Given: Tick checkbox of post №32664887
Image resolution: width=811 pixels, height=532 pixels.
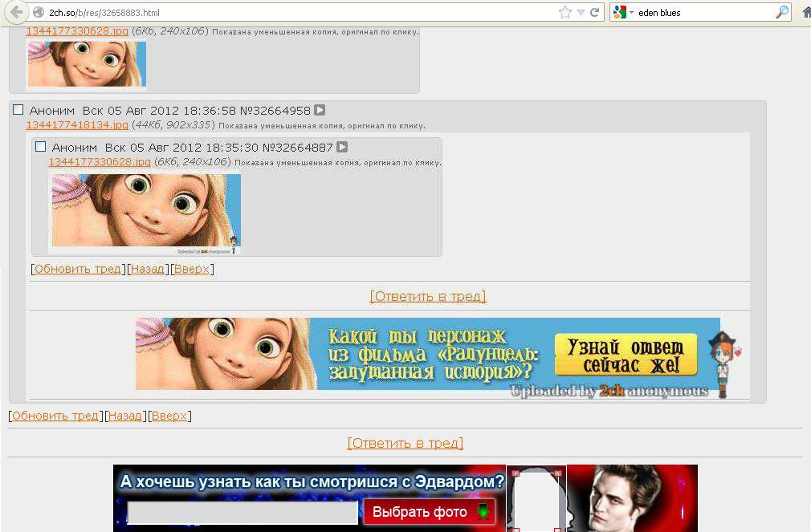Looking at the screenshot, I should click(x=40, y=147).
